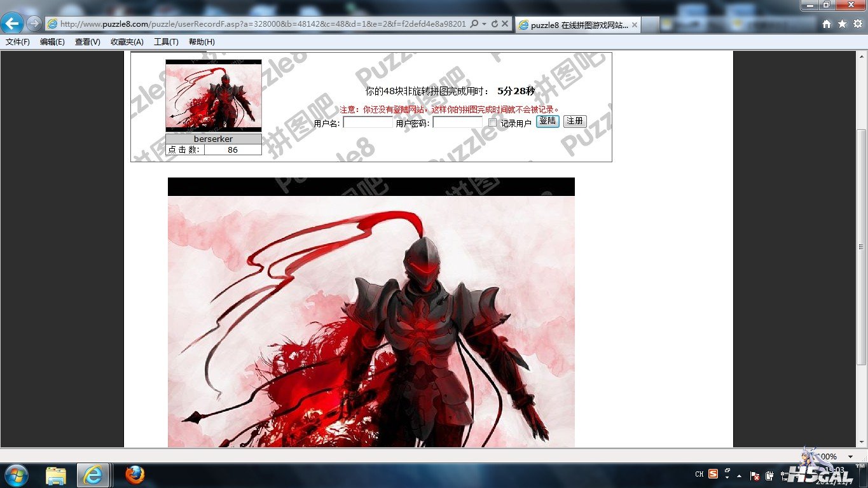Image resolution: width=868 pixels, height=488 pixels.
Task: Open the 工具(T) menu
Action: pyautogui.click(x=166, y=42)
